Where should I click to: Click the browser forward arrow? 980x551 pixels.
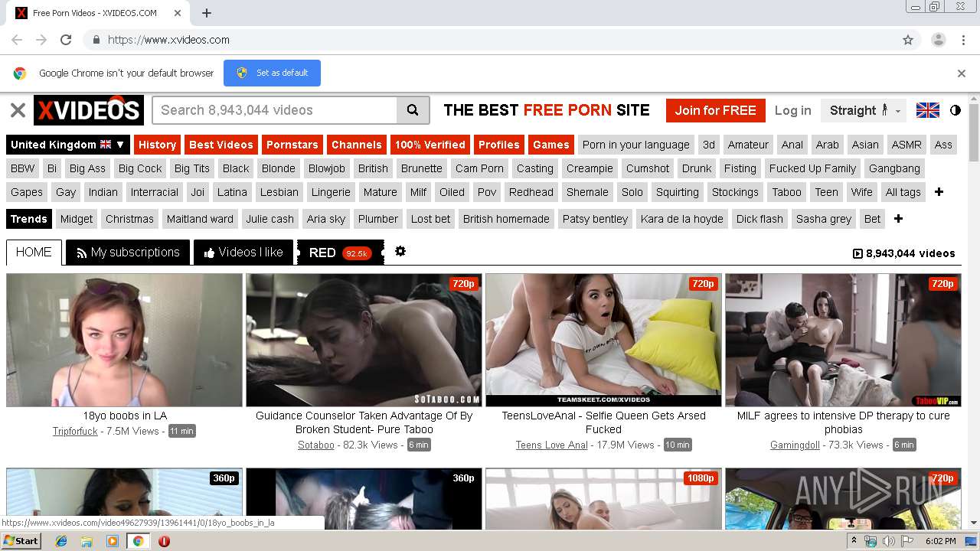(41, 40)
